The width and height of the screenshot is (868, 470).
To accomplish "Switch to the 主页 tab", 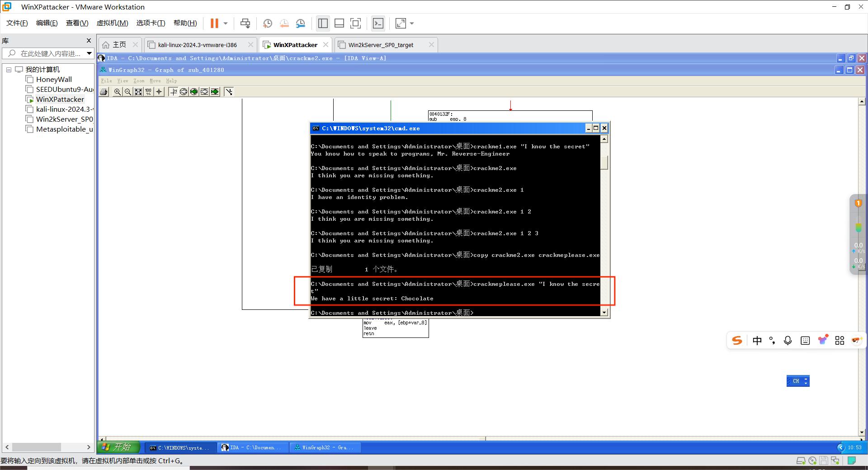I will (x=119, y=45).
